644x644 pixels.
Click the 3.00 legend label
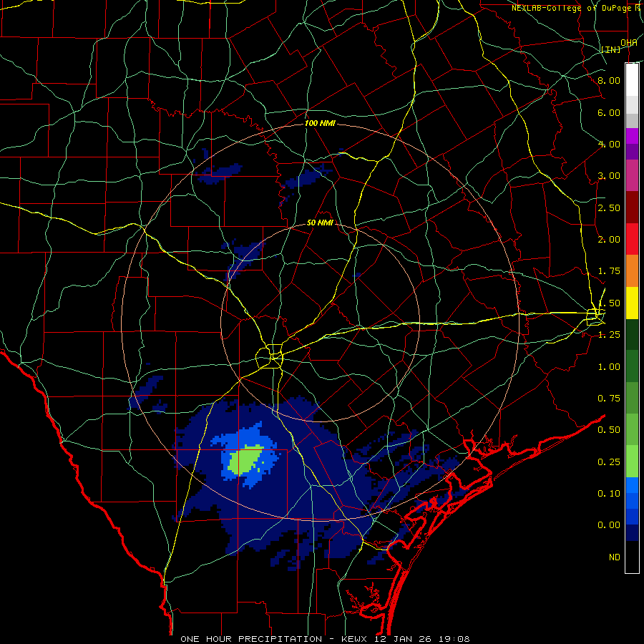point(609,176)
